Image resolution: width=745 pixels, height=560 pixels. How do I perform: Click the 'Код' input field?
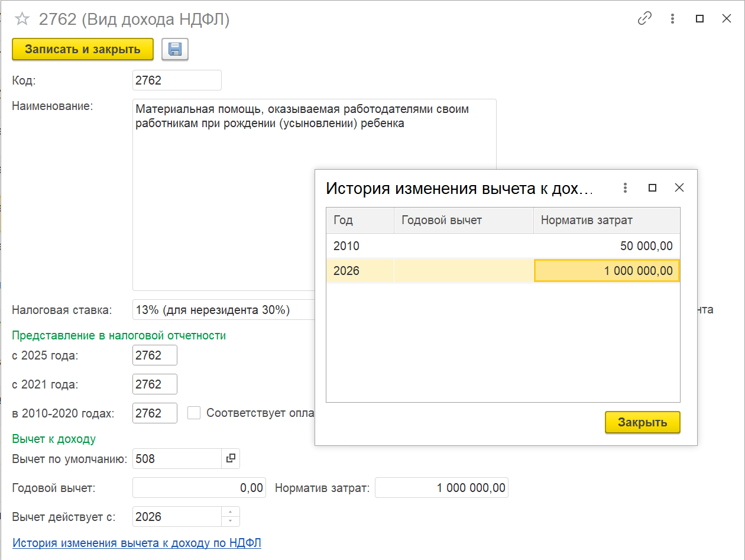177,80
